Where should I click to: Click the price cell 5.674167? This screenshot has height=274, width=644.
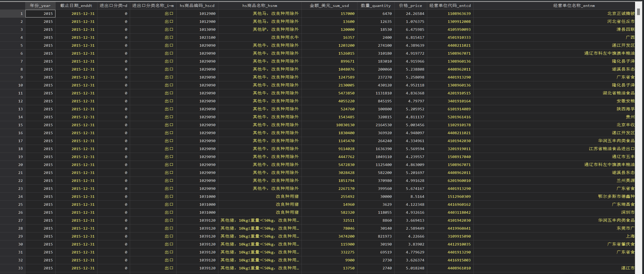pos(411,189)
